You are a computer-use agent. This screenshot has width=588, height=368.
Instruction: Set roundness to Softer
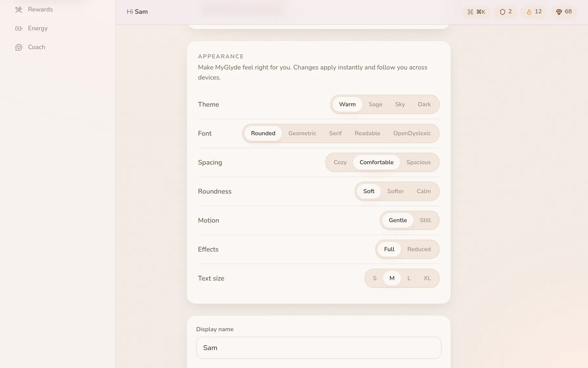395,191
